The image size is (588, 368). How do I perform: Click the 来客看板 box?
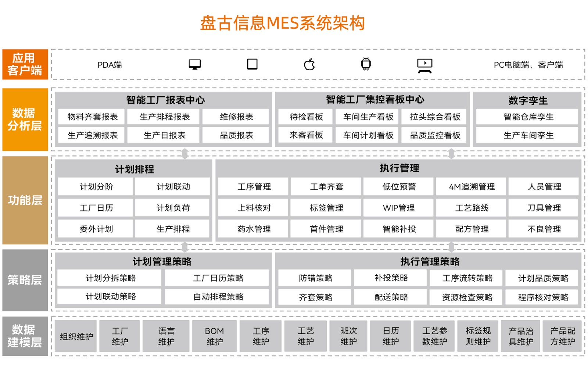[x=306, y=135]
